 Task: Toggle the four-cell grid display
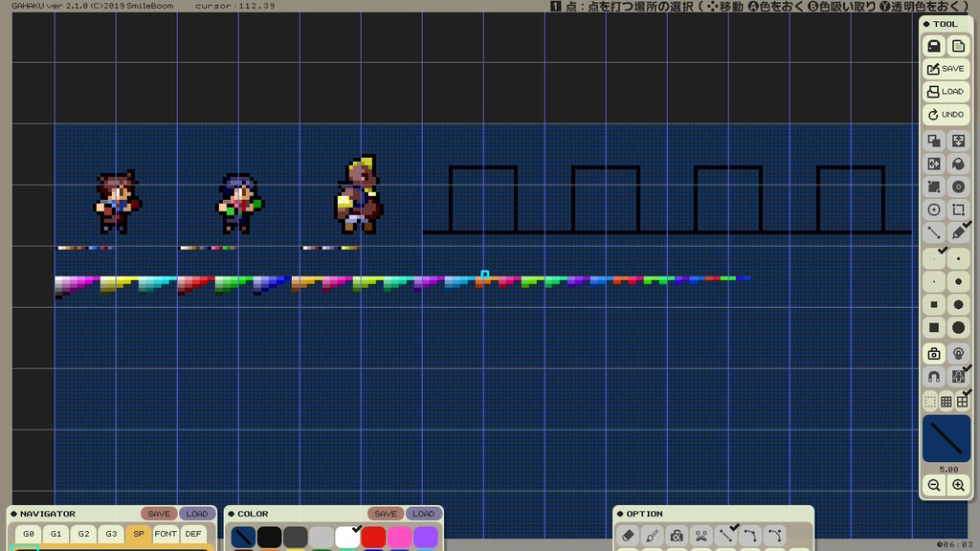963,401
